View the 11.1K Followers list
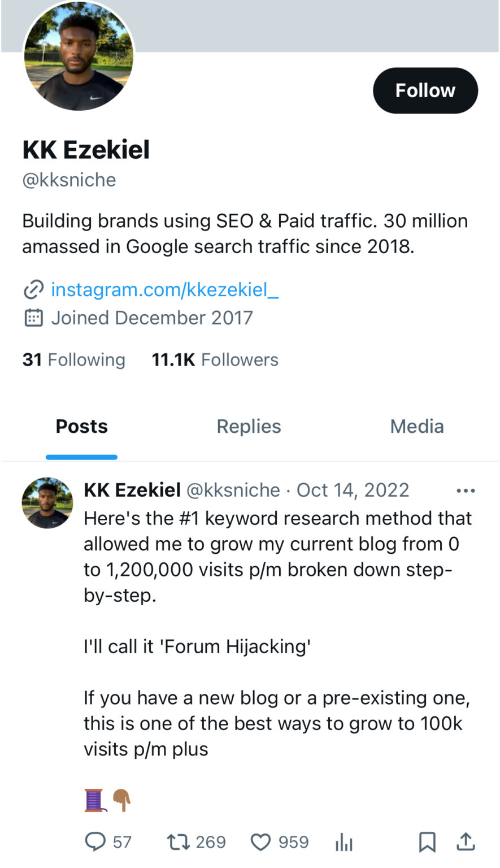 coord(215,360)
